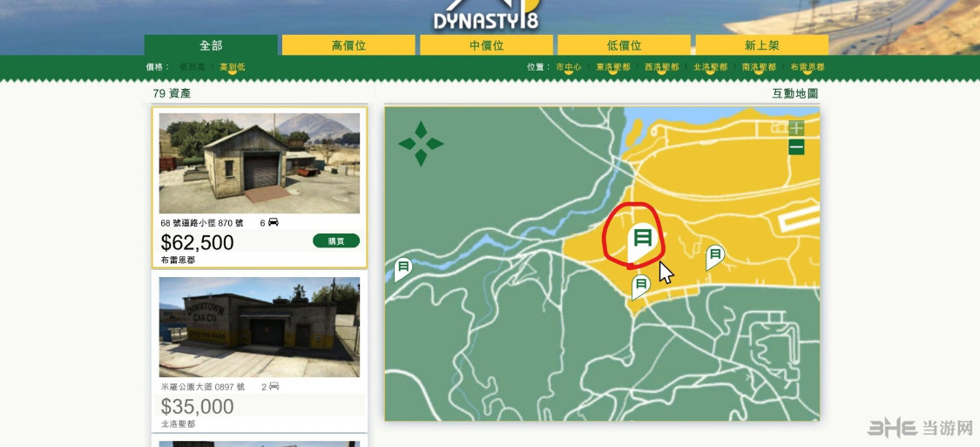Filter location by 布雷恩郡
Image resolution: width=980 pixels, height=447 pixels.
coord(808,67)
